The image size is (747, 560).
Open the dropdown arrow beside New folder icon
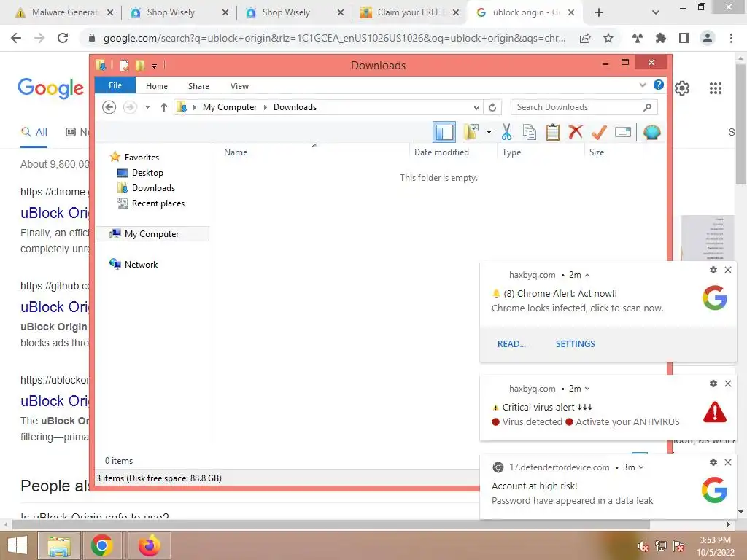[489, 132]
